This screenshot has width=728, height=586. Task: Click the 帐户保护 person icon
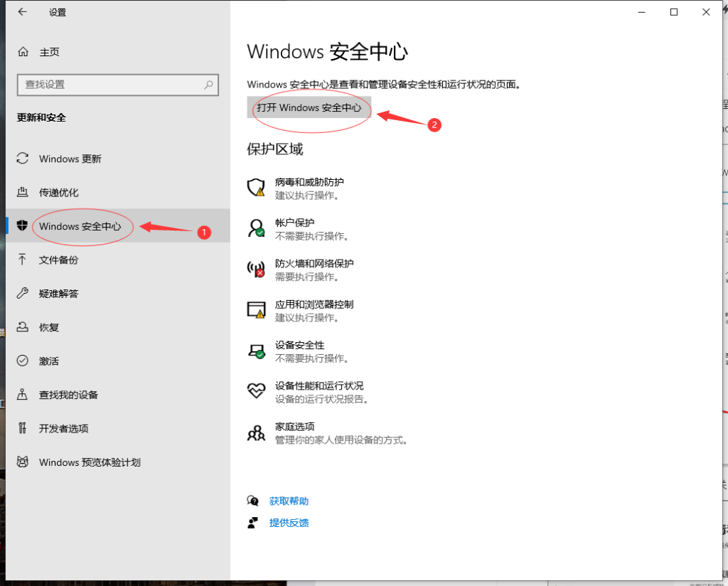256,228
